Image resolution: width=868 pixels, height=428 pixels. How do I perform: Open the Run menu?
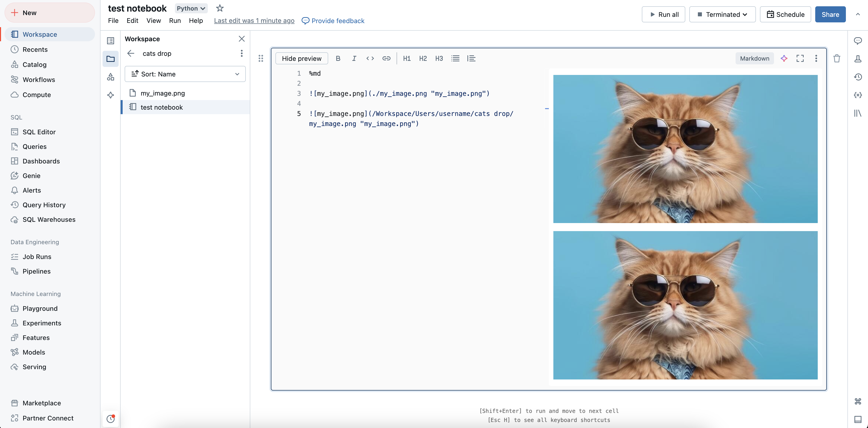[x=174, y=20]
